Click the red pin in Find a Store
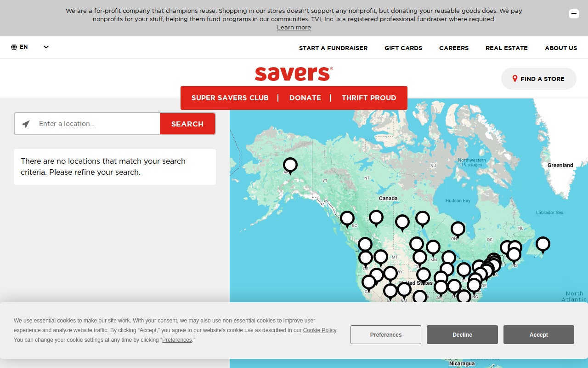588x368 pixels. coord(515,79)
